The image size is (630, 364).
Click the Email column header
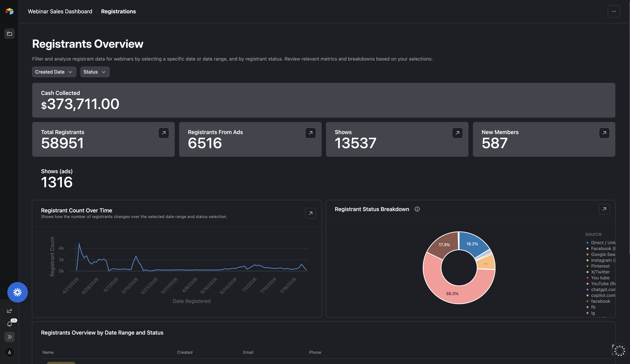248,352
